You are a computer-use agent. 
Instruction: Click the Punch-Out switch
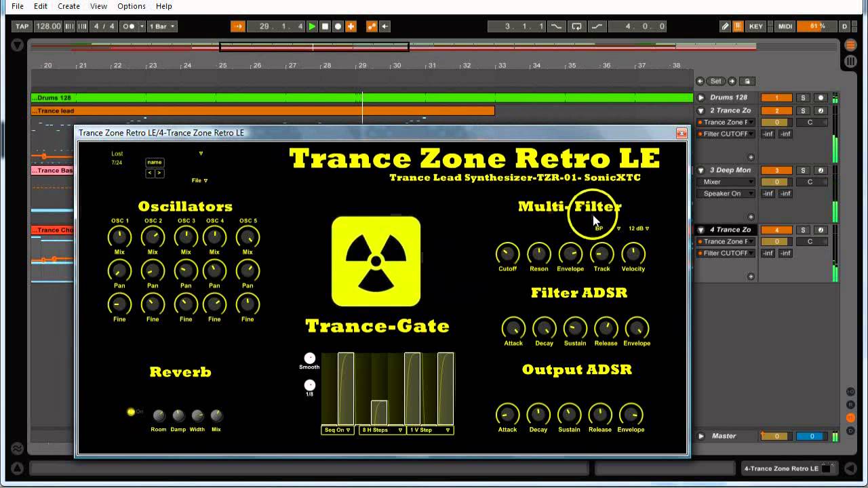click(597, 26)
